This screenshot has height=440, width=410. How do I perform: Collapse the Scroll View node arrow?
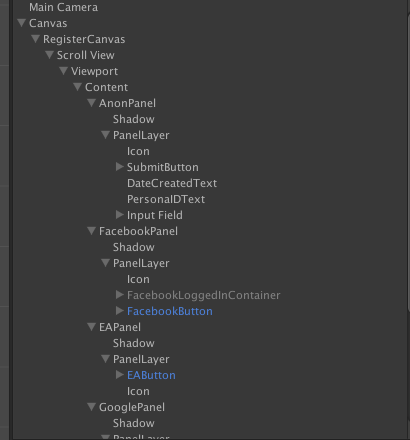(50, 55)
